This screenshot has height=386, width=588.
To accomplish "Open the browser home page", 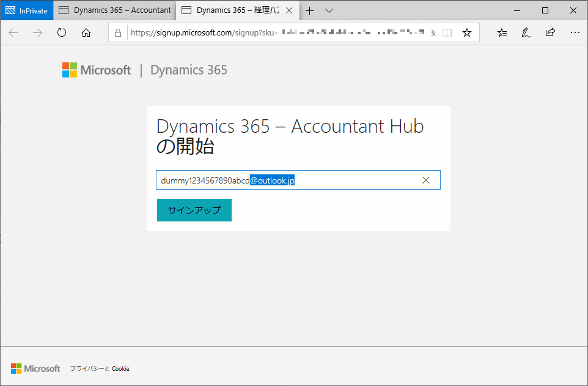I will pos(86,32).
